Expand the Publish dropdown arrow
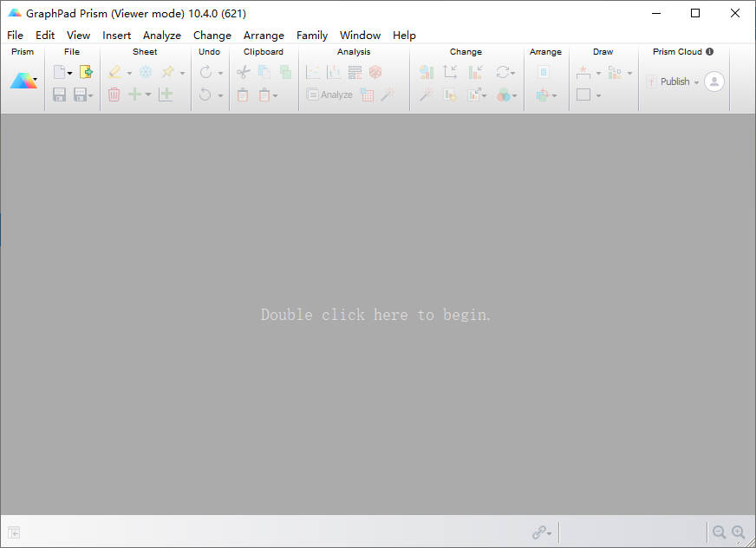The width and height of the screenshot is (756, 548). (696, 82)
